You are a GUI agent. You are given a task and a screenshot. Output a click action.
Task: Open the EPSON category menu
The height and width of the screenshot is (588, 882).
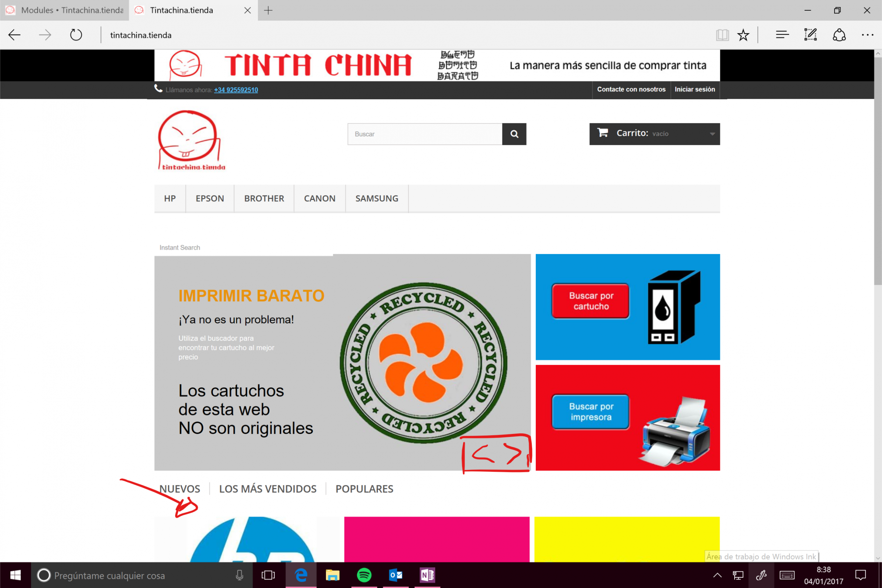209,198
